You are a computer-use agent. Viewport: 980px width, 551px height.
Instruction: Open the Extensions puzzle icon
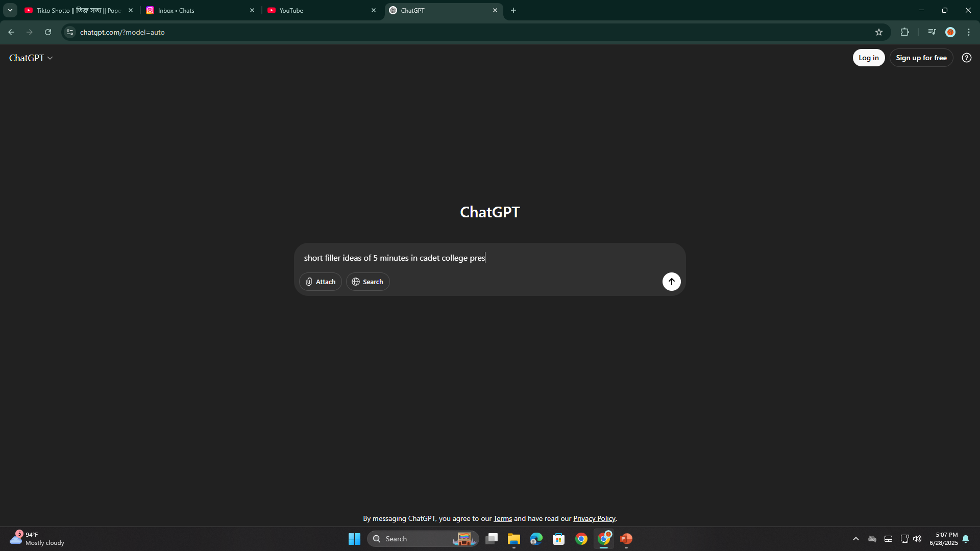click(904, 32)
